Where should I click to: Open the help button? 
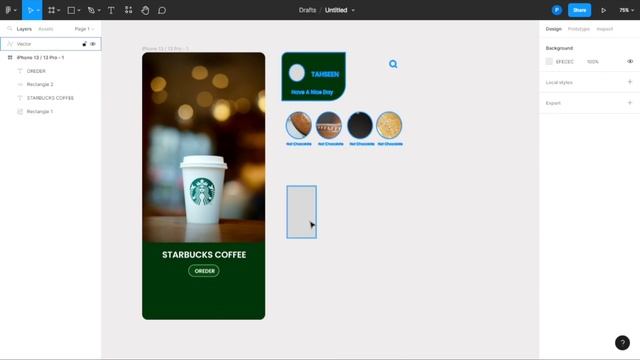tap(622, 342)
